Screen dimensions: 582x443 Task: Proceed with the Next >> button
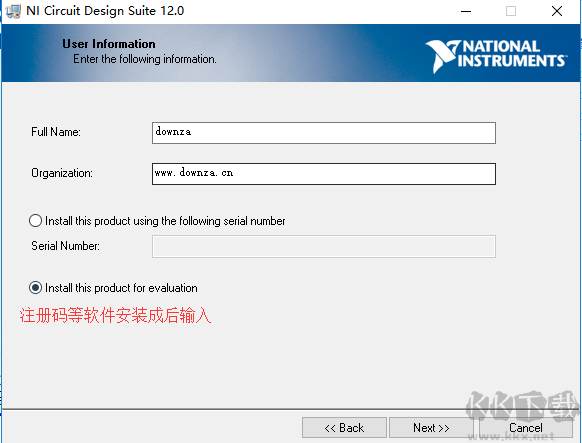[x=431, y=428]
